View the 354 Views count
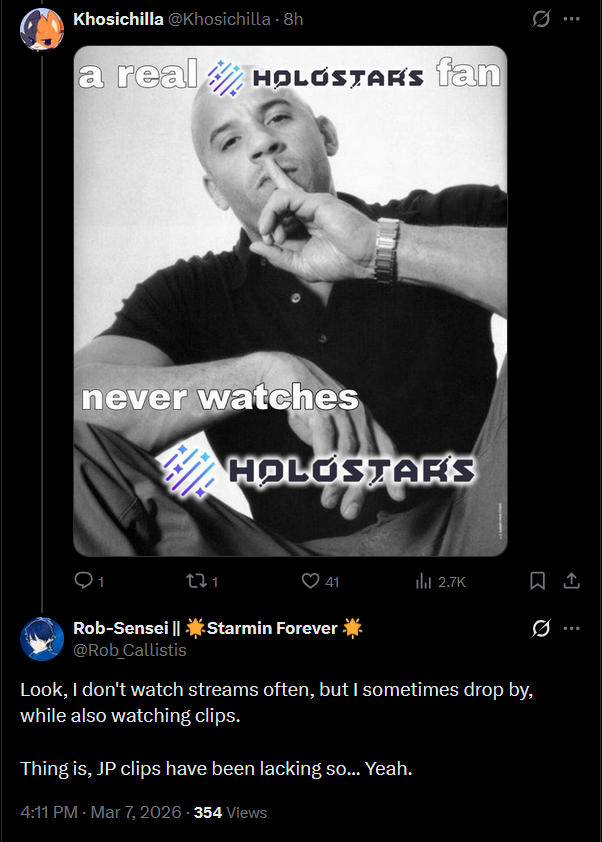This screenshot has width=602, height=842. (x=230, y=812)
